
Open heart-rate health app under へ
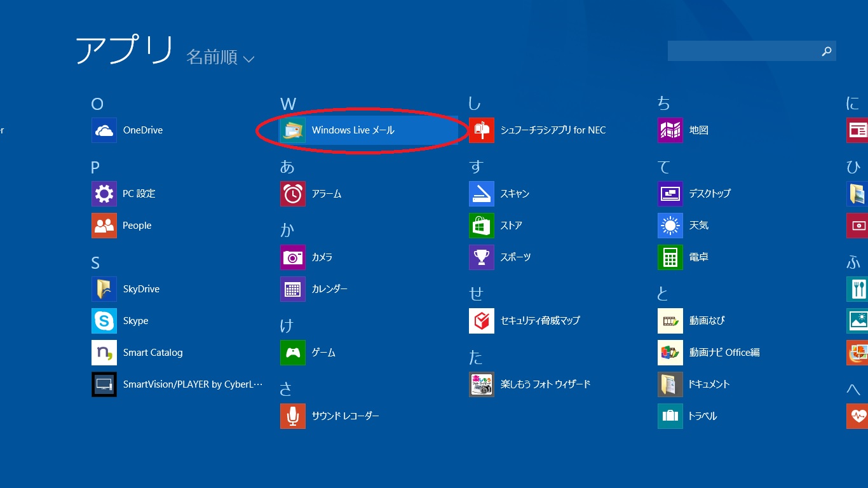(x=857, y=416)
